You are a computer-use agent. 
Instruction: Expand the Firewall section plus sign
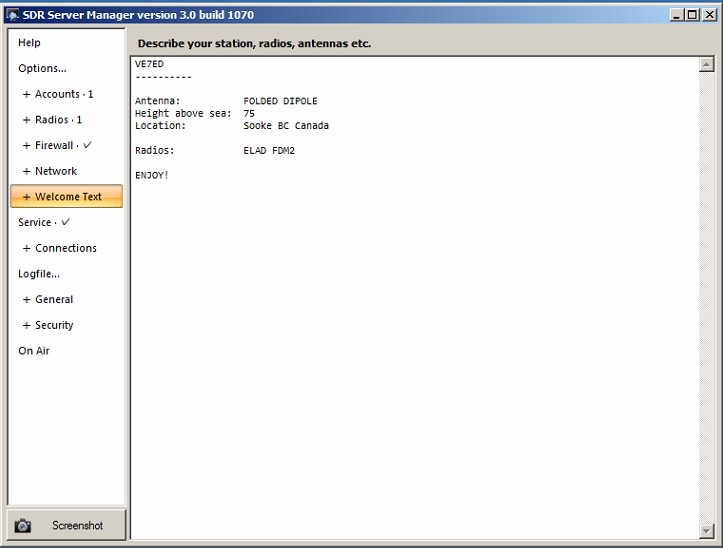tap(26, 146)
